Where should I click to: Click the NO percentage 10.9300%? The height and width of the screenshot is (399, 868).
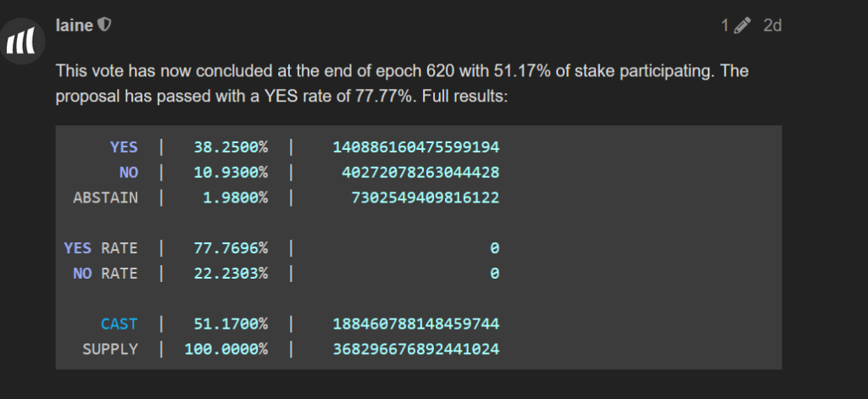point(231,173)
